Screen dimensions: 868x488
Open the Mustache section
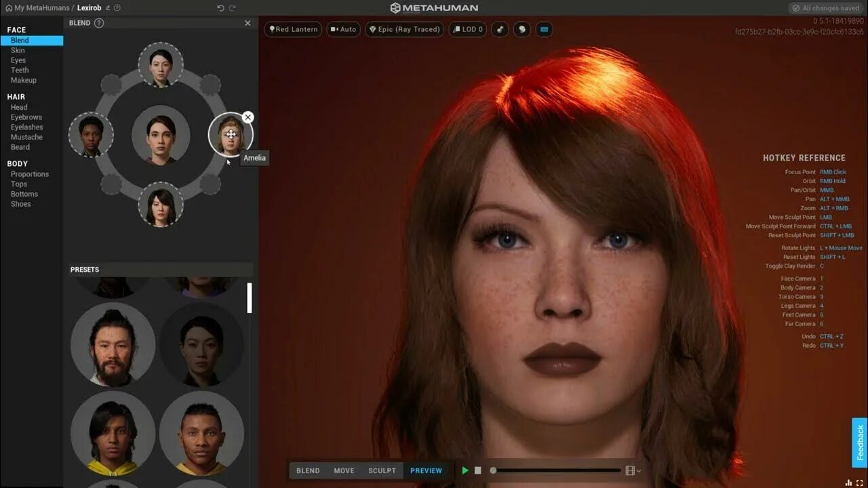tap(26, 137)
